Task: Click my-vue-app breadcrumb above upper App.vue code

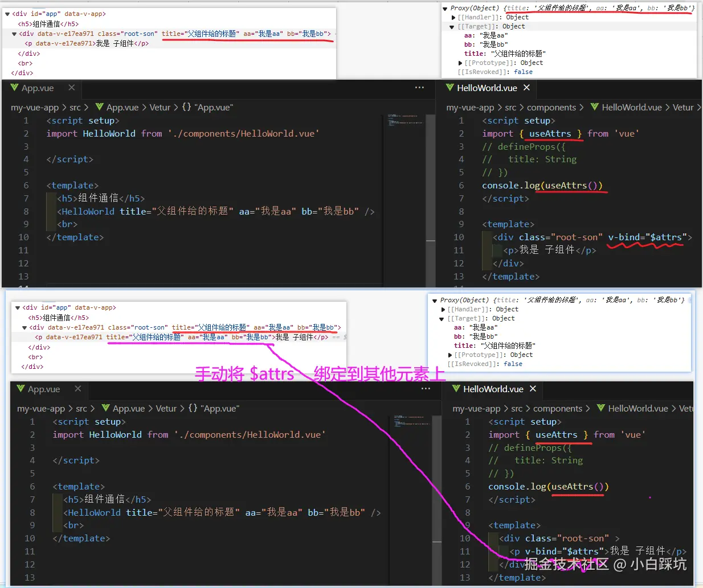Action: pos(35,108)
